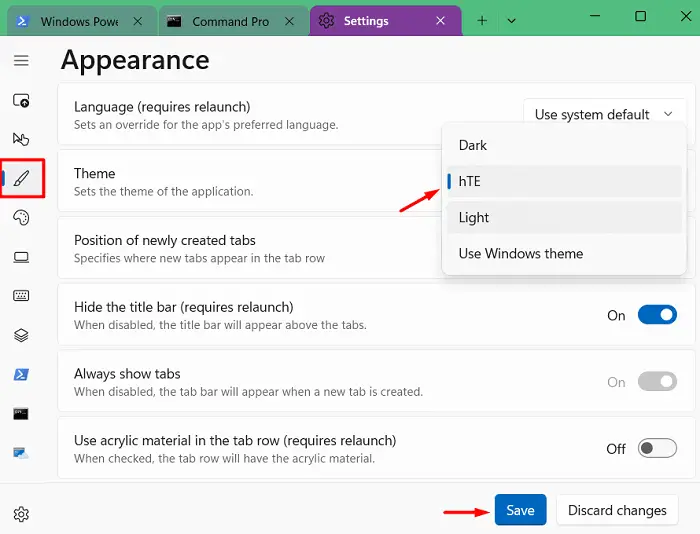Close the Command Prompt tab
700x534 pixels.
click(289, 21)
